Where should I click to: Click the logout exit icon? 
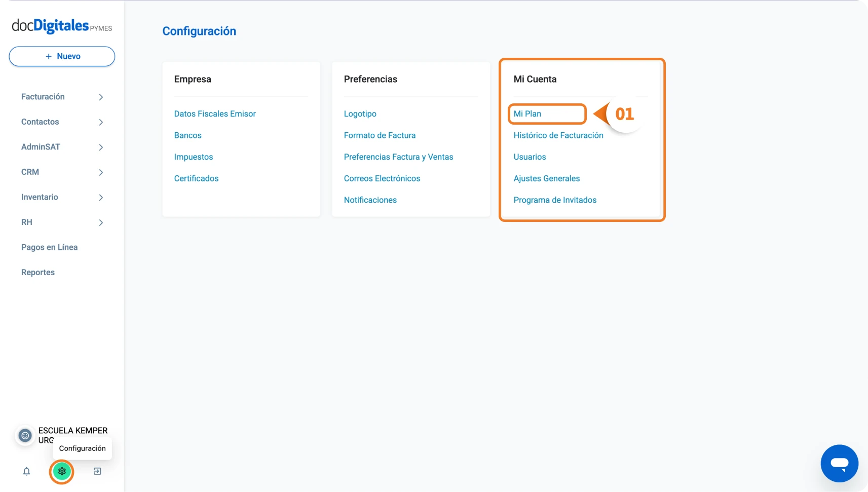click(97, 471)
